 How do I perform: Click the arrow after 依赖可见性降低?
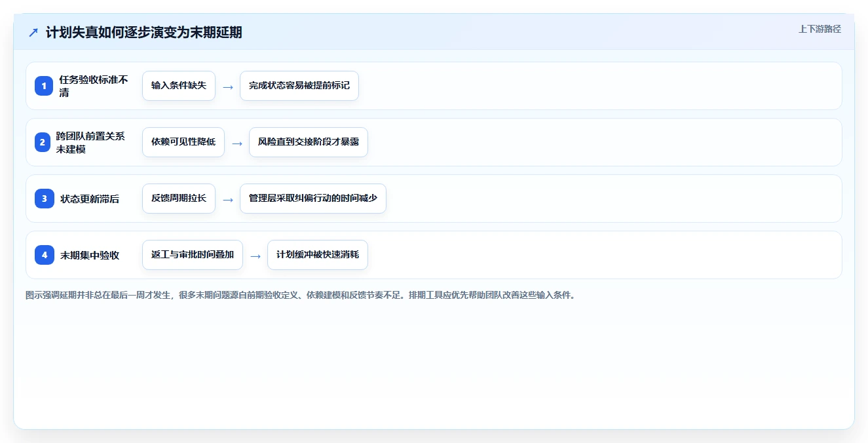pyautogui.click(x=237, y=143)
